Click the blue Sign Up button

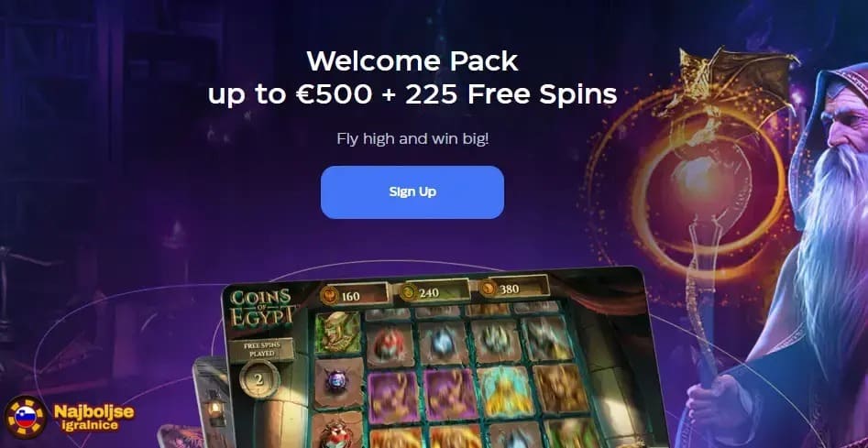click(x=412, y=191)
